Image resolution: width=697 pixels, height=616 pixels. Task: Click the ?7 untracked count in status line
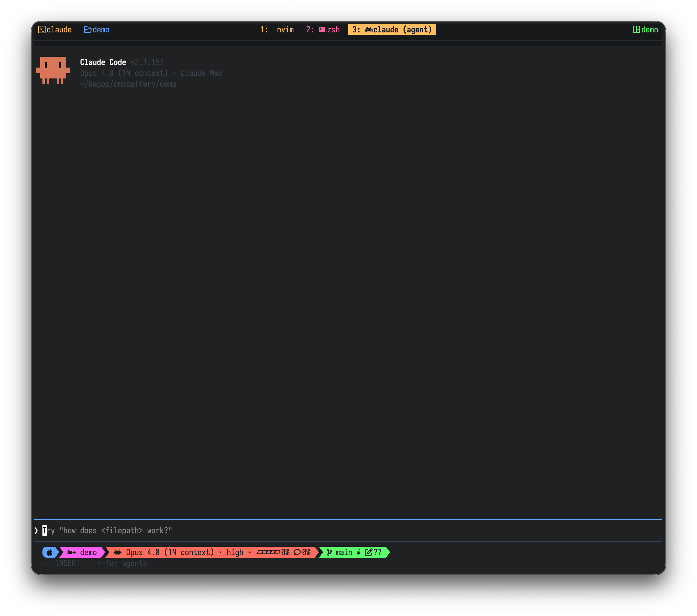[378, 552]
